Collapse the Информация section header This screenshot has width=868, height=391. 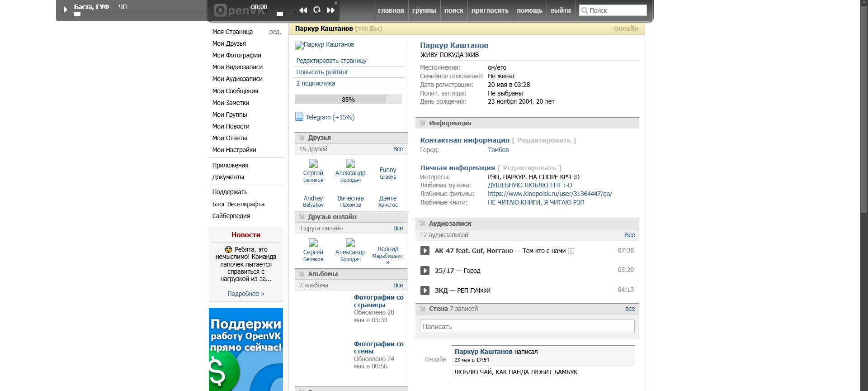point(422,123)
